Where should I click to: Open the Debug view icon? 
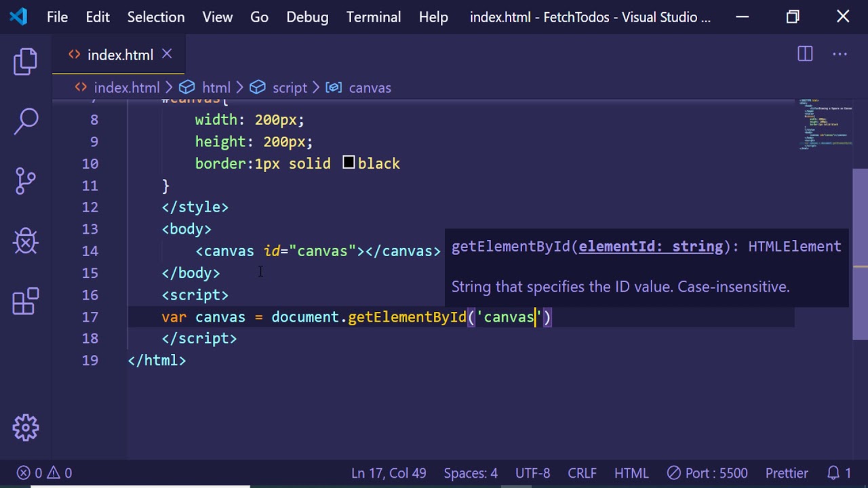pyautogui.click(x=26, y=241)
